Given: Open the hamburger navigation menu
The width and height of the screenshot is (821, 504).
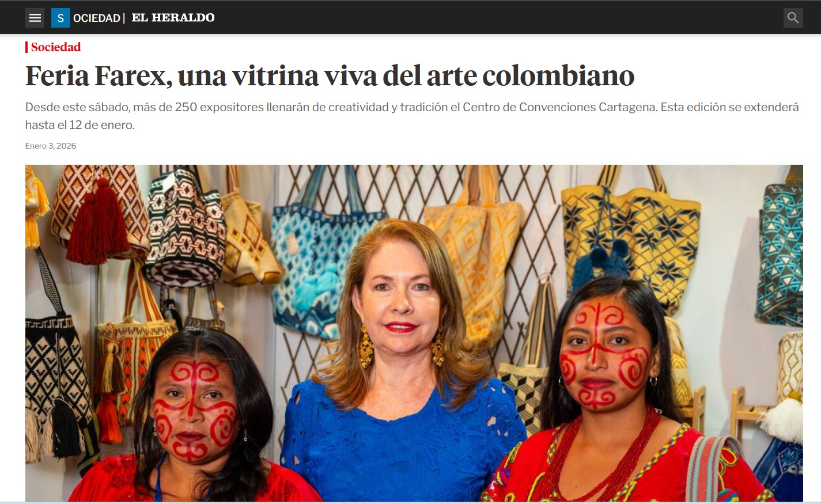Looking at the screenshot, I should tap(35, 18).
